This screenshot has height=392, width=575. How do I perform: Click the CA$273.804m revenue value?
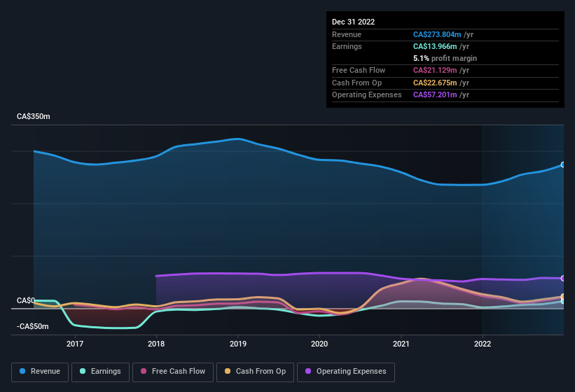click(x=437, y=34)
